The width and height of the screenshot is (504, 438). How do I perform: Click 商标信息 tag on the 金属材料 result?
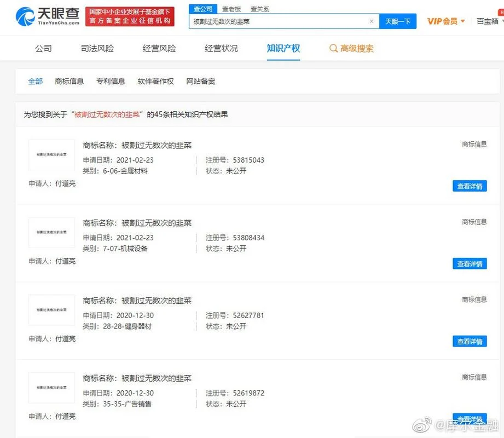click(474, 144)
